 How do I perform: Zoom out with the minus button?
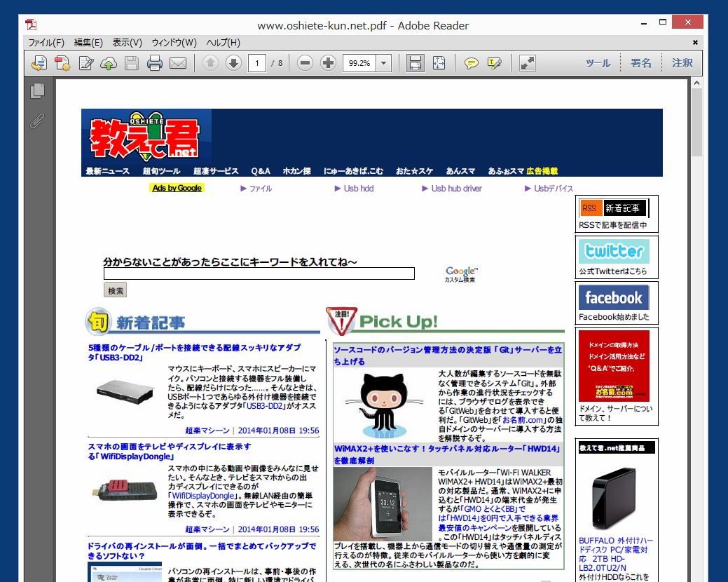click(x=305, y=62)
